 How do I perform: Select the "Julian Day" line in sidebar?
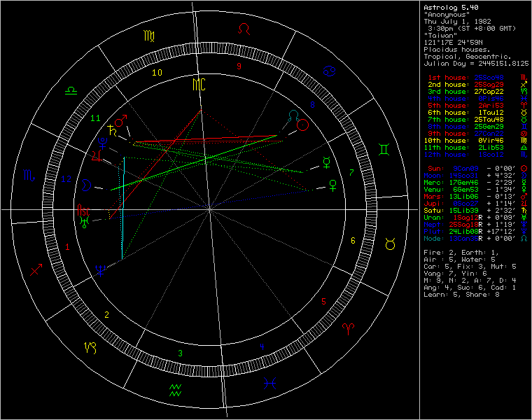click(x=475, y=62)
